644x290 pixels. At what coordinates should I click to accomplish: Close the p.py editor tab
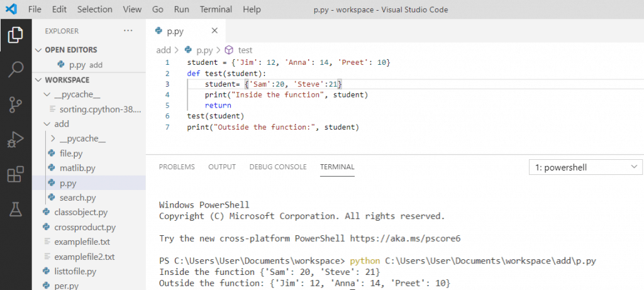pyautogui.click(x=214, y=31)
